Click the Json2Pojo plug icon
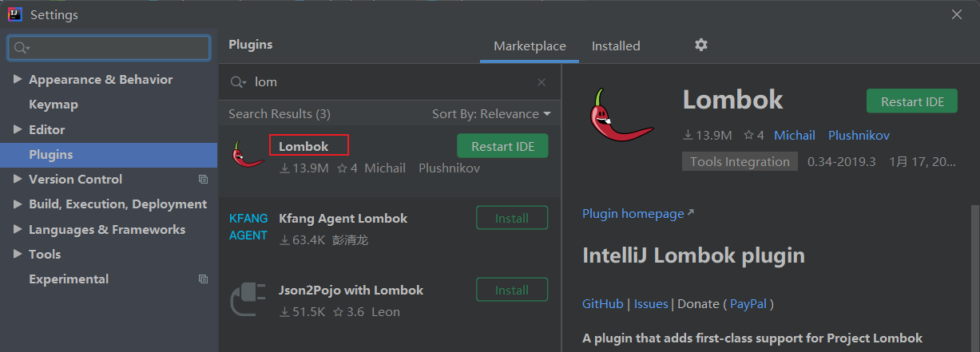980x352 pixels. [248, 299]
